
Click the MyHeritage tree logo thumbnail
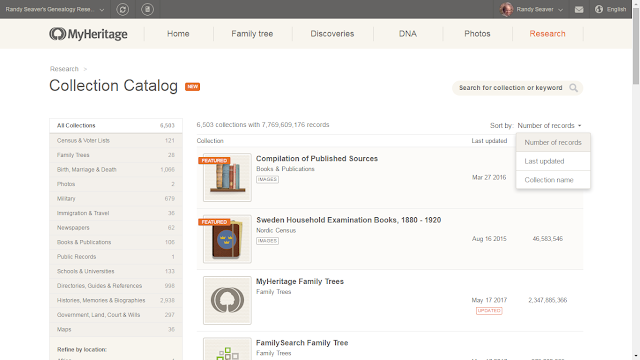[227, 300]
